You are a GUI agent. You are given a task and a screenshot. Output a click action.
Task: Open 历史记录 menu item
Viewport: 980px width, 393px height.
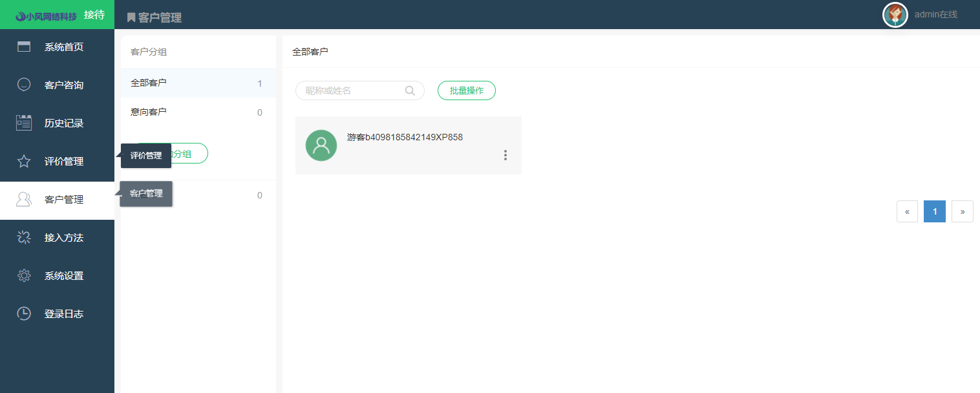point(57,123)
